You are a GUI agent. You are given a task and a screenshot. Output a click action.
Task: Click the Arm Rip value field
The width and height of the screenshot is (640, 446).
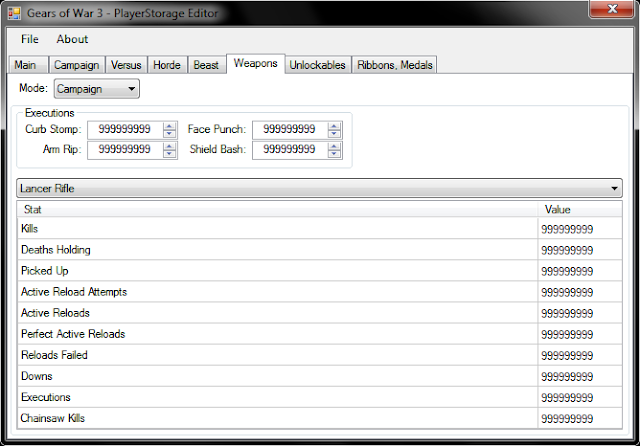pos(125,150)
